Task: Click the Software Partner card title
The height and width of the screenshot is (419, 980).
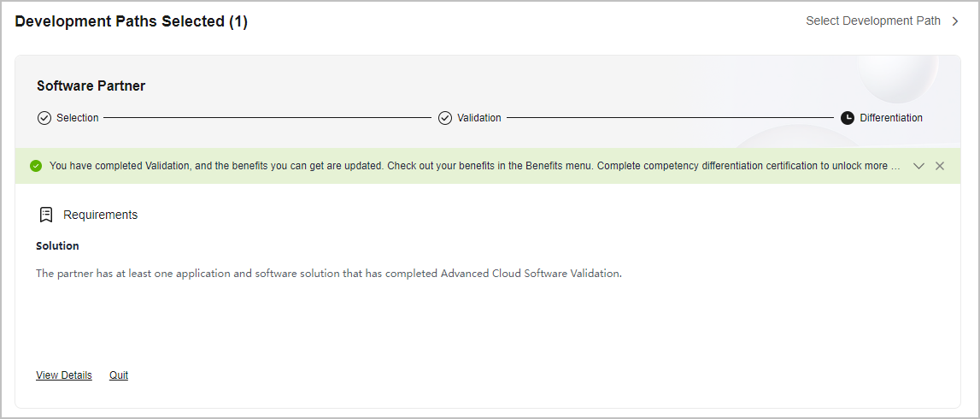Action: click(91, 86)
